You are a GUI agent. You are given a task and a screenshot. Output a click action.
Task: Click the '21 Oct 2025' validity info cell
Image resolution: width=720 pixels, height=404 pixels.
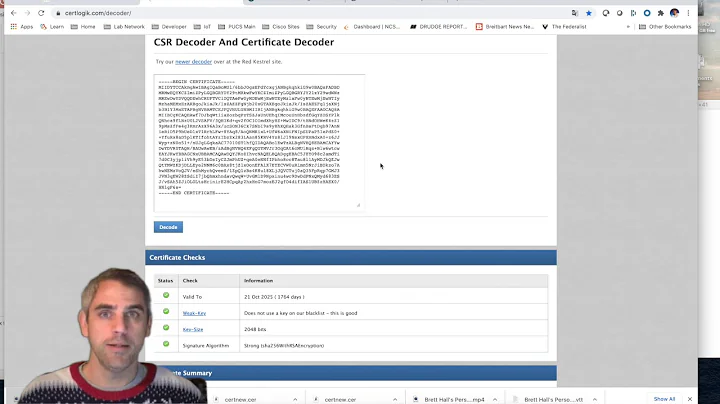[x=394, y=297]
